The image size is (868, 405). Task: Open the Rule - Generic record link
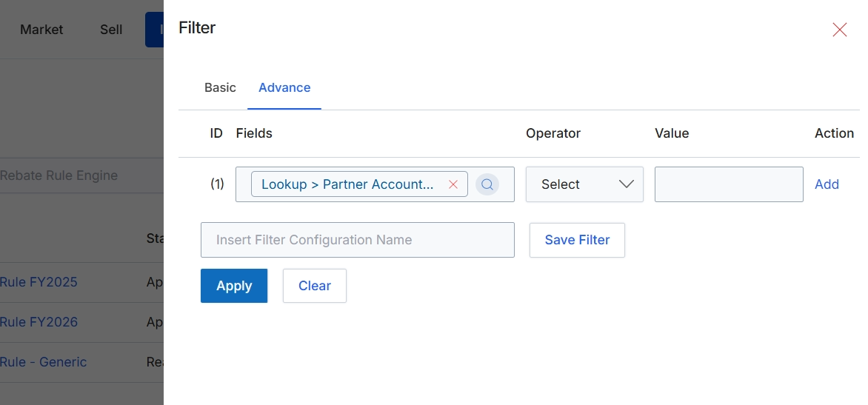click(43, 362)
